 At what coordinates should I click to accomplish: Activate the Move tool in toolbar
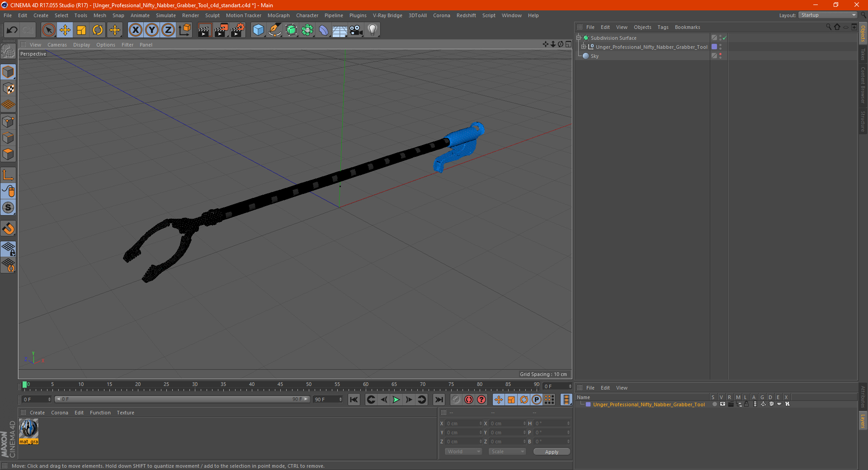[65, 30]
